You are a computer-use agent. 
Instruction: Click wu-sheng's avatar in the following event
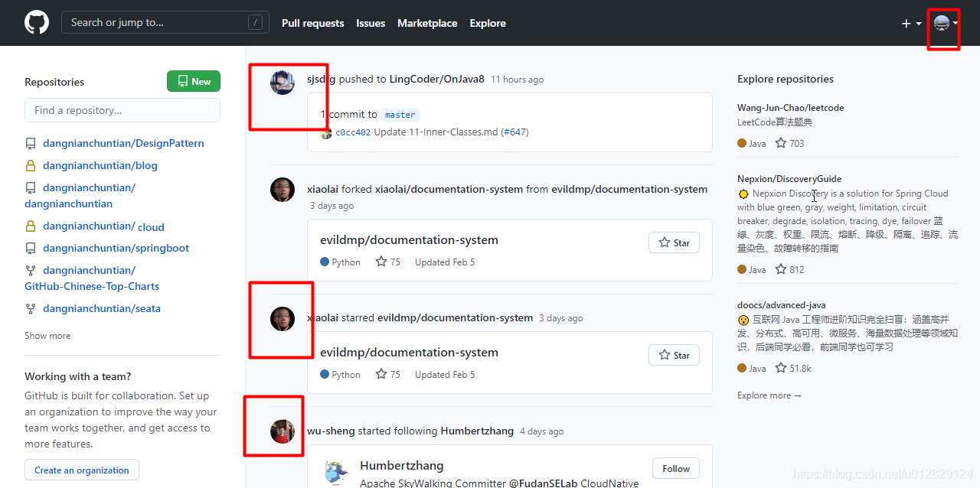coord(283,431)
